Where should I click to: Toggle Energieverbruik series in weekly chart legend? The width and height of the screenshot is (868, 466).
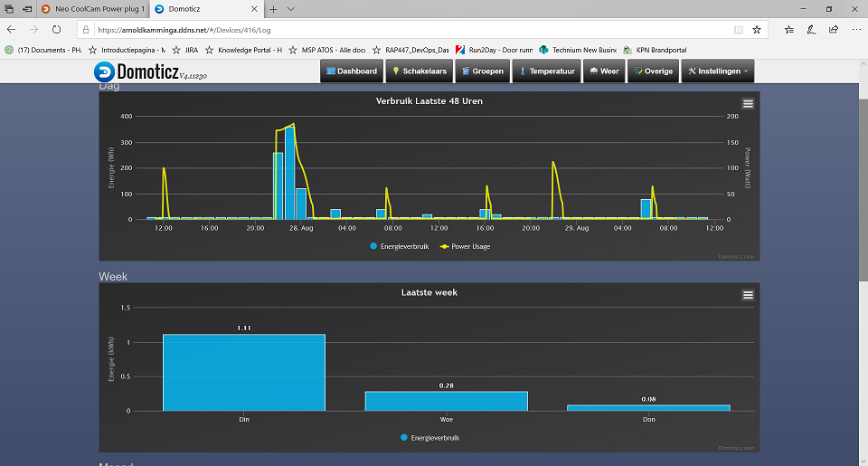[429, 438]
